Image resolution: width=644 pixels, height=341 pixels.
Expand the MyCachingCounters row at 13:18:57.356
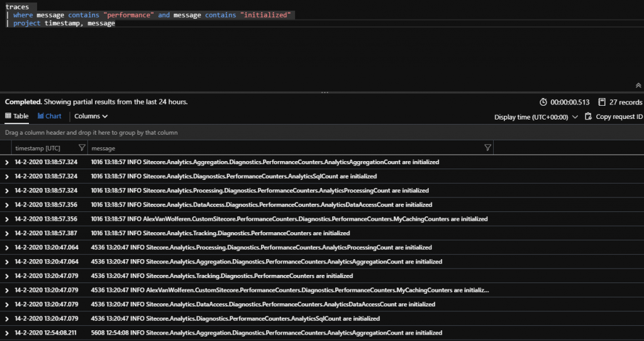(x=7, y=219)
